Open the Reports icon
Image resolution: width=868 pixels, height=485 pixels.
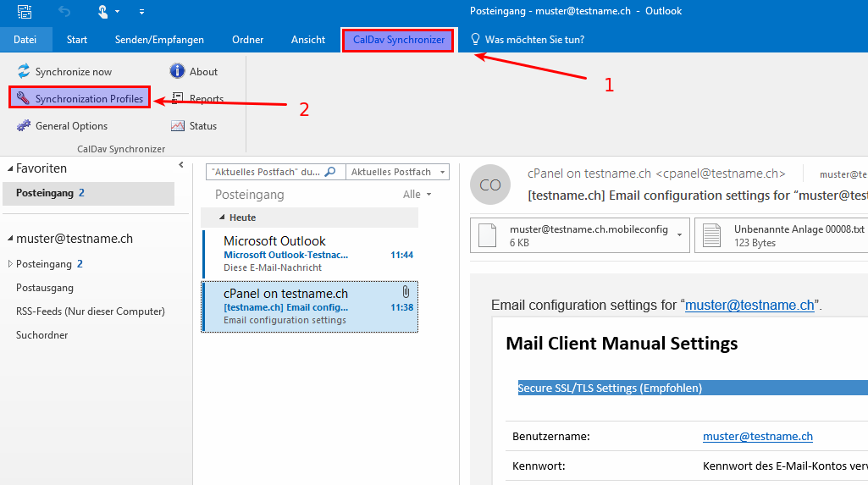point(177,98)
